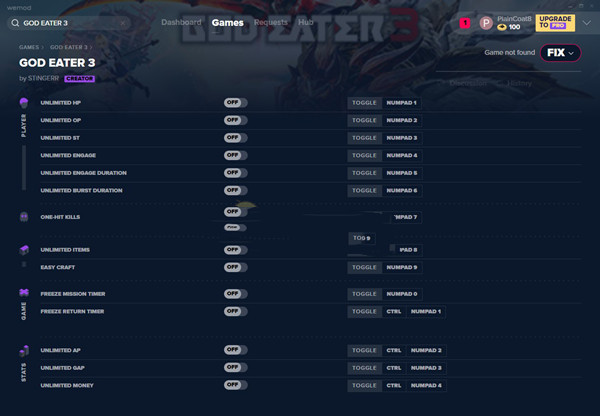This screenshot has height=416, width=600.
Task: Expand the FIX dropdown
Action: click(560, 53)
